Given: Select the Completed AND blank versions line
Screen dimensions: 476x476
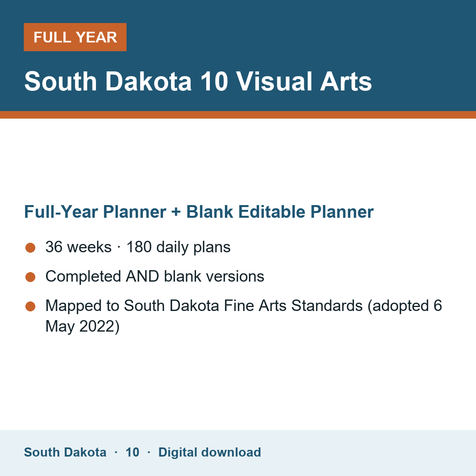Looking at the screenshot, I should pos(155,276).
